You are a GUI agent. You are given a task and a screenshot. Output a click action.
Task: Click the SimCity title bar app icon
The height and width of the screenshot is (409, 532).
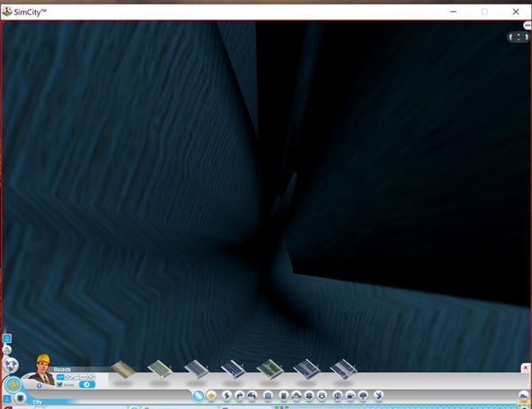tap(7, 12)
